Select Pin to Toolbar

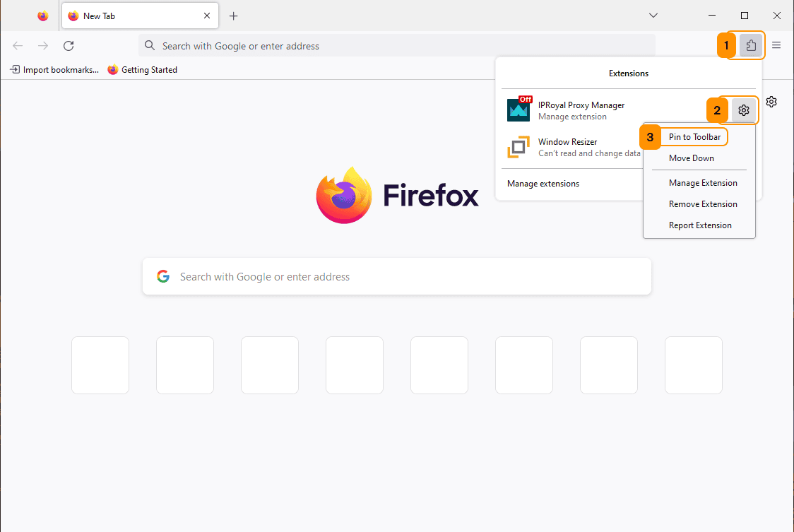[694, 137]
